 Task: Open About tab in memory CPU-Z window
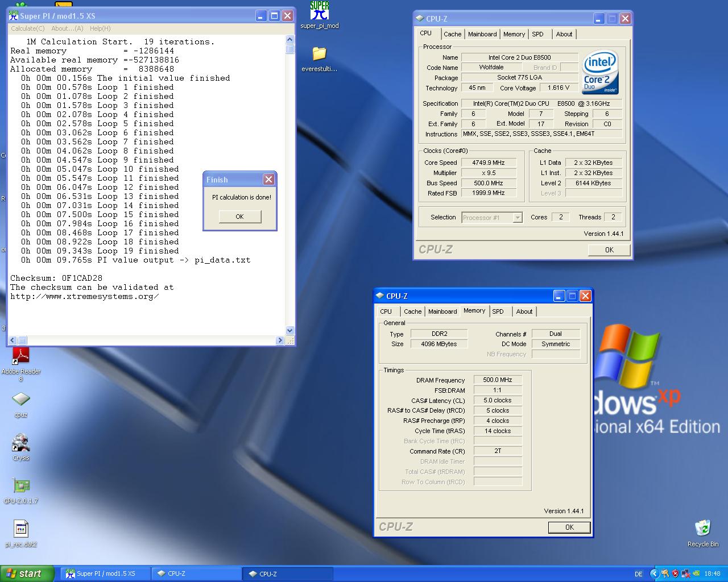(x=524, y=311)
